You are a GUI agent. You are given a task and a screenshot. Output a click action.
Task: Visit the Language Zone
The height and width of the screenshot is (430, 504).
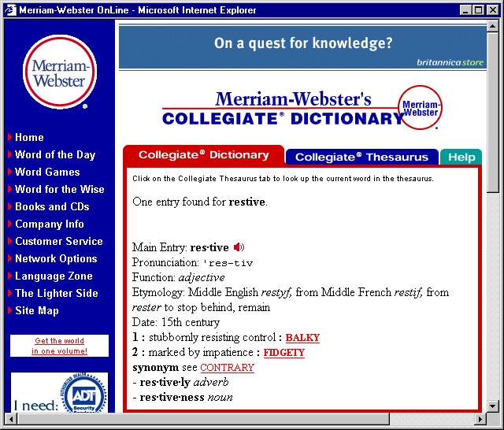tap(54, 276)
